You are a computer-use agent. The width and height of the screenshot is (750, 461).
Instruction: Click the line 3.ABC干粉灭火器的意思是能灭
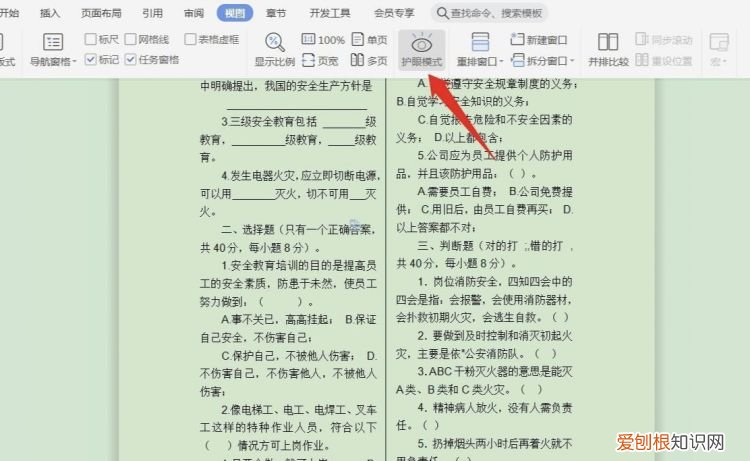495,372
